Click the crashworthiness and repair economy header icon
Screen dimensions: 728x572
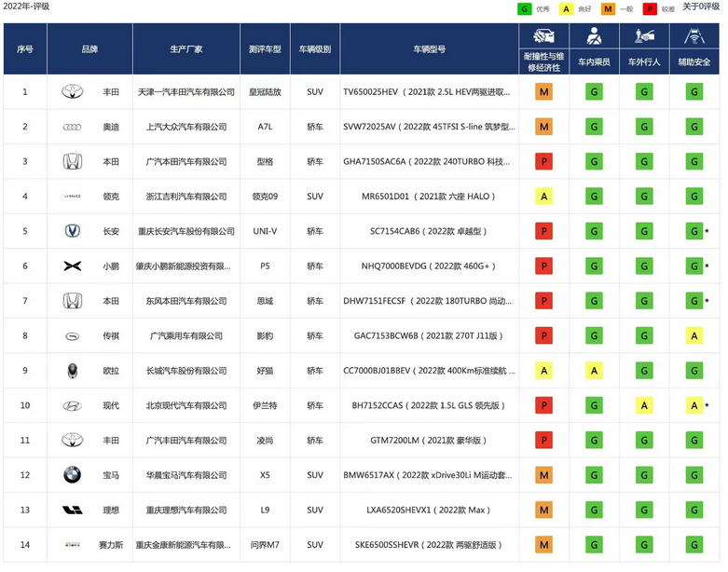(543, 35)
